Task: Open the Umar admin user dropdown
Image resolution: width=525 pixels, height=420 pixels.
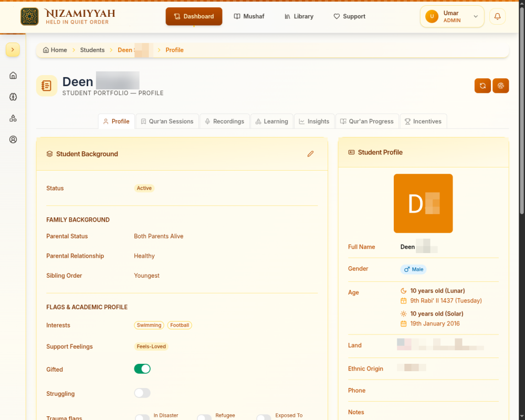Action: pyautogui.click(x=452, y=16)
